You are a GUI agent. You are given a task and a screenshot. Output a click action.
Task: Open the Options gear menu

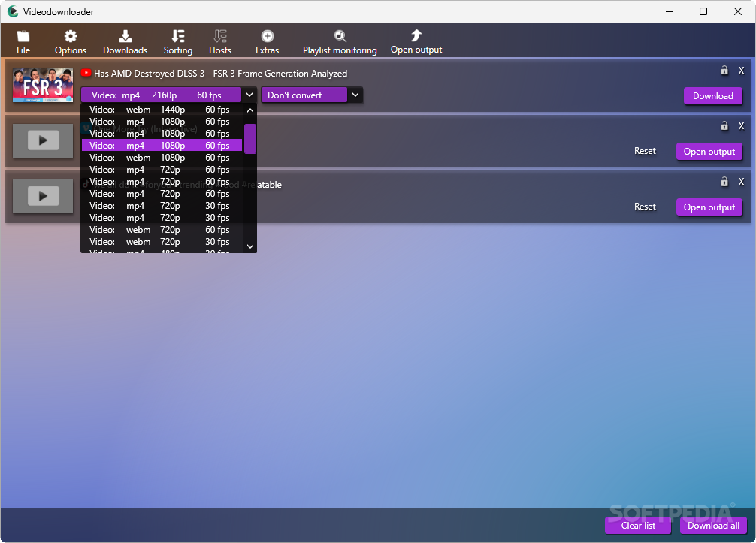coord(71,42)
